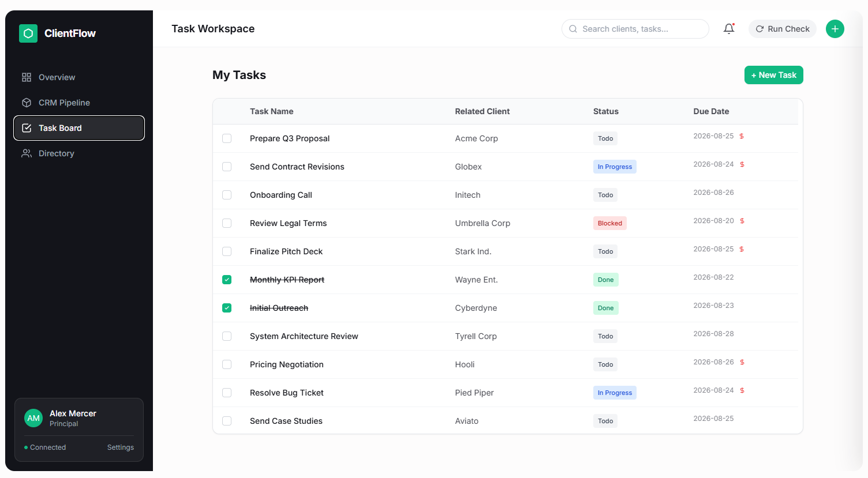Screen dimensions: 868x478
Task: Open the Overview sidebar item
Action: pyautogui.click(x=79, y=77)
